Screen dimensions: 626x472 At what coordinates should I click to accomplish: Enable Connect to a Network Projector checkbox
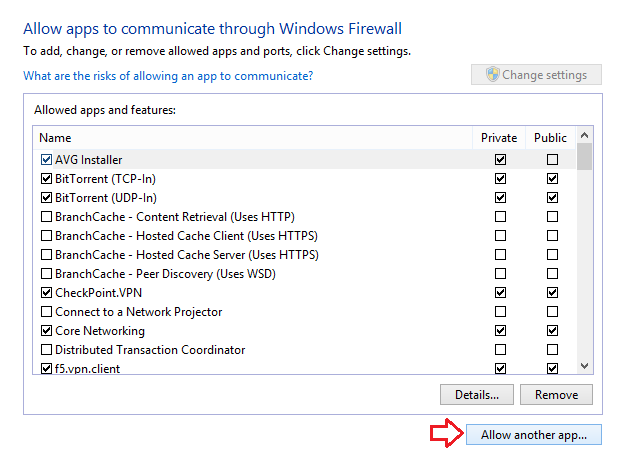tap(46, 312)
